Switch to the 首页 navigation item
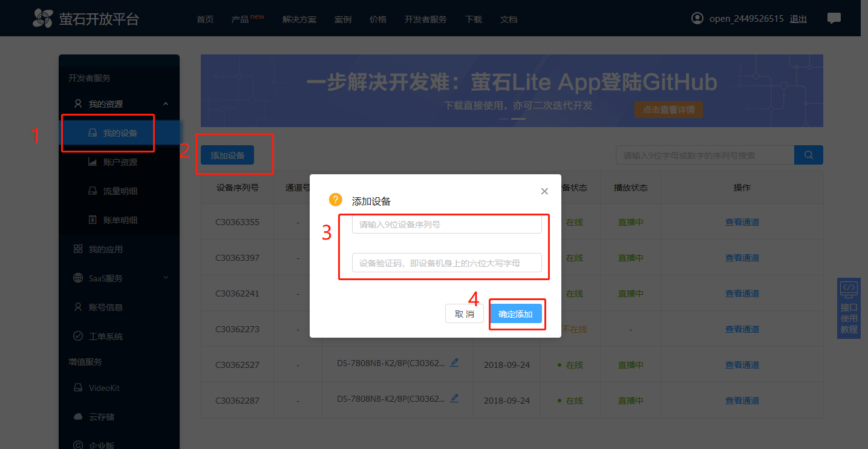 coord(204,19)
